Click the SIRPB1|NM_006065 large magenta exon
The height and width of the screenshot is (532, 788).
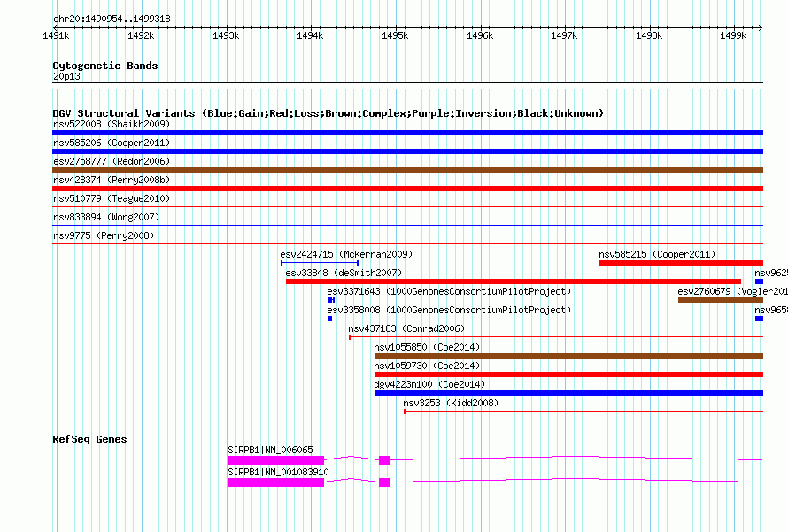(276, 460)
